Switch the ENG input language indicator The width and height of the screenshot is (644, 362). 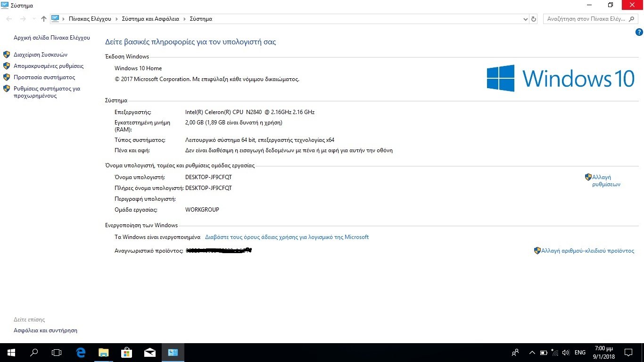tap(580, 352)
